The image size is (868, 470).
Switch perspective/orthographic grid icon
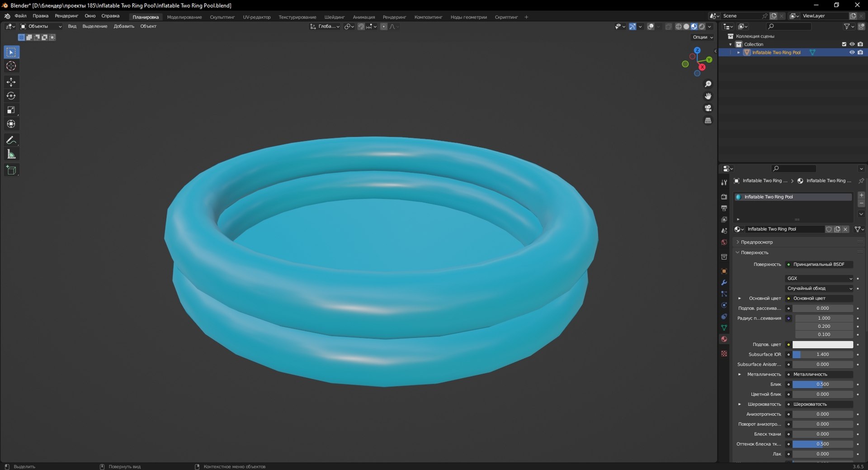point(708,120)
